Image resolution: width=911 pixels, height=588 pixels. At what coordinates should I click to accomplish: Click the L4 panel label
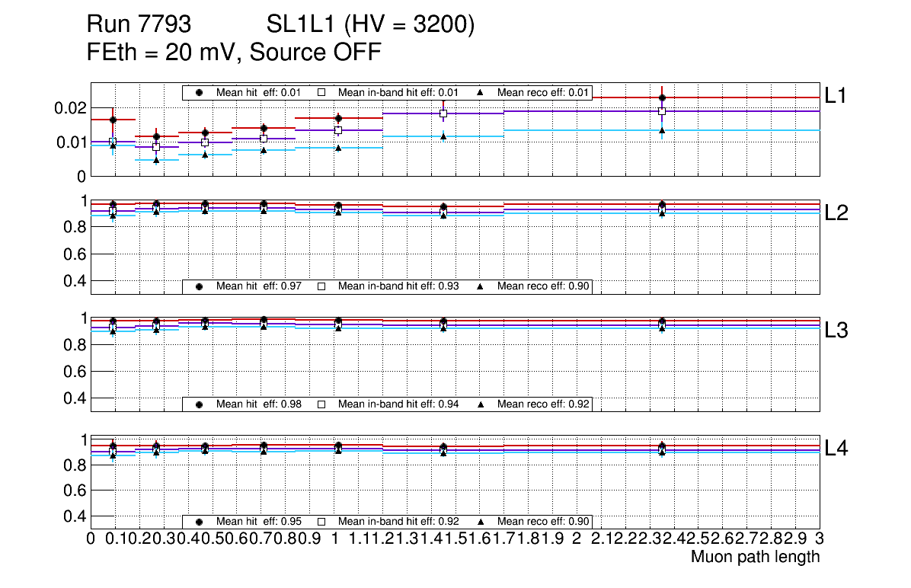pos(838,449)
